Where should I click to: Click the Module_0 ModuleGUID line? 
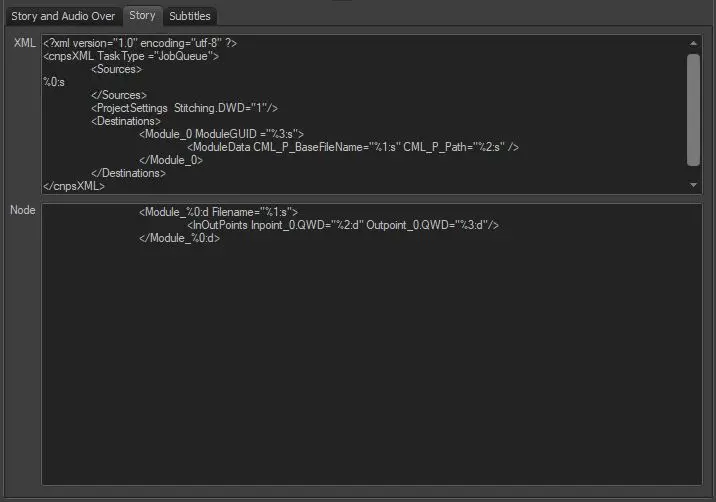pyautogui.click(x=221, y=134)
